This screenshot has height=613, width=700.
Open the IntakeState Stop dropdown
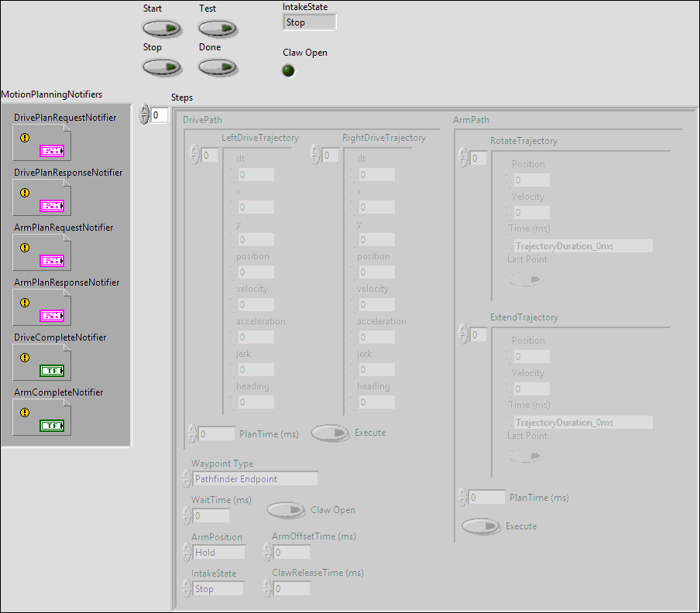click(219, 588)
